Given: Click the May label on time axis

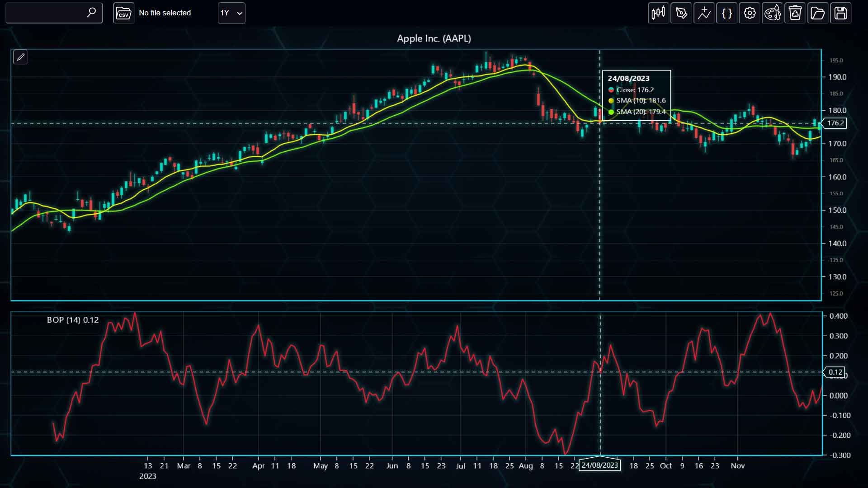Looking at the screenshot, I should [x=321, y=466].
